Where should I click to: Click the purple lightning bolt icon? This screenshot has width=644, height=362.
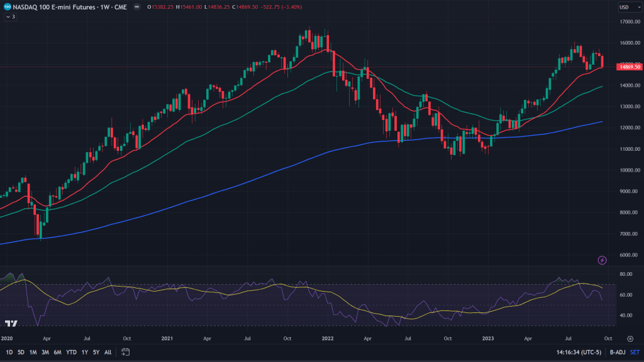pos(602,260)
